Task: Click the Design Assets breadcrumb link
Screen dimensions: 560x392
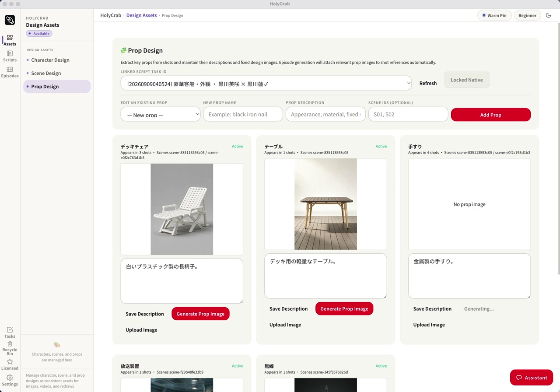Action: [x=141, y=15]
